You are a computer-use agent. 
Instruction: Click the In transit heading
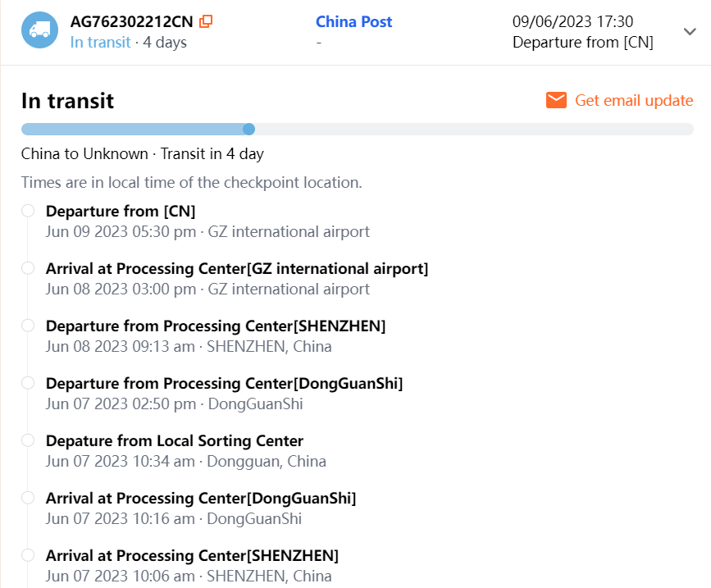[x=67, y=101]
